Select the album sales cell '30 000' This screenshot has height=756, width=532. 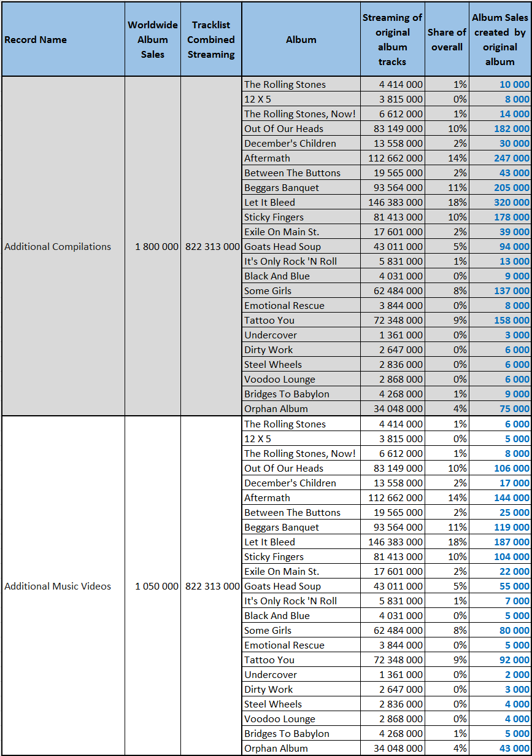pos(500,143)
